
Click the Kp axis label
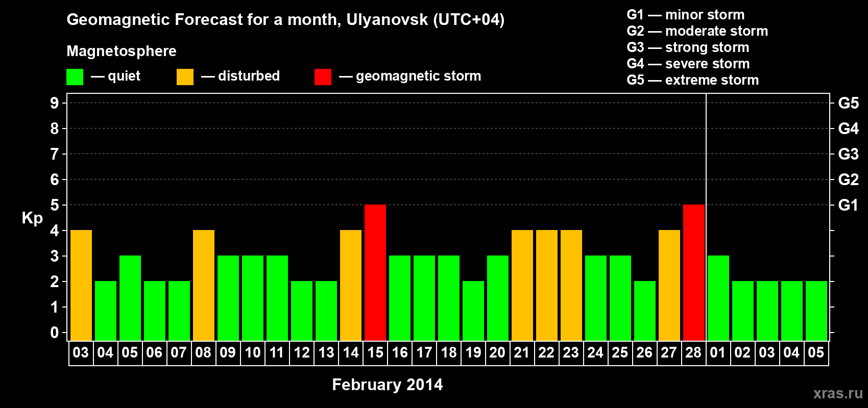(x=32, y=218)
